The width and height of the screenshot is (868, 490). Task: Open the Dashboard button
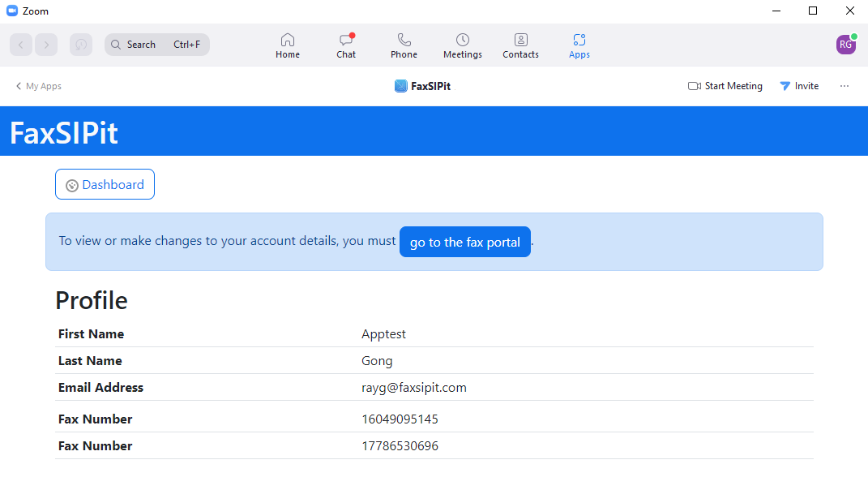105,184
